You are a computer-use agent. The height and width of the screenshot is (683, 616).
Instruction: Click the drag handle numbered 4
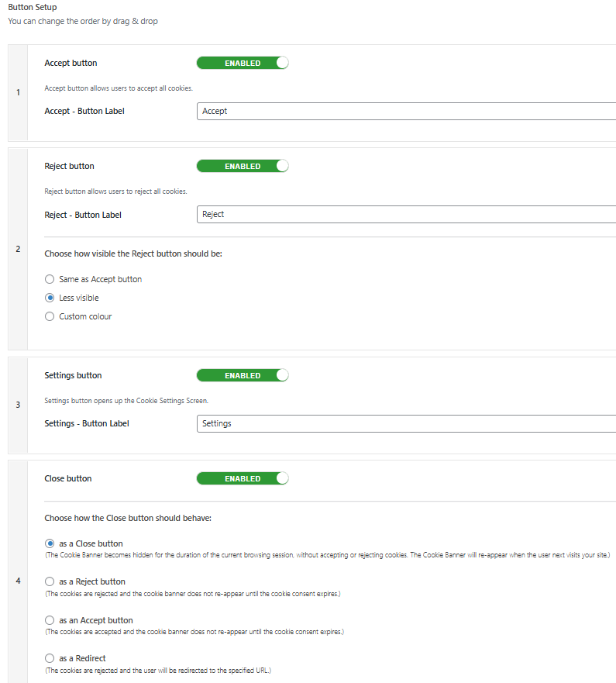(x=18, y=581)
